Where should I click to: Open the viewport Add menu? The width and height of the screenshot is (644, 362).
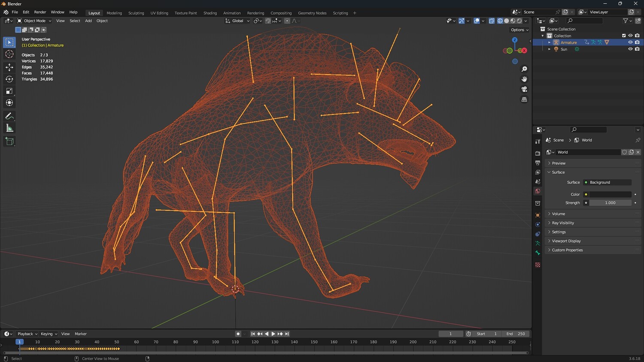[x=88, y=21]
